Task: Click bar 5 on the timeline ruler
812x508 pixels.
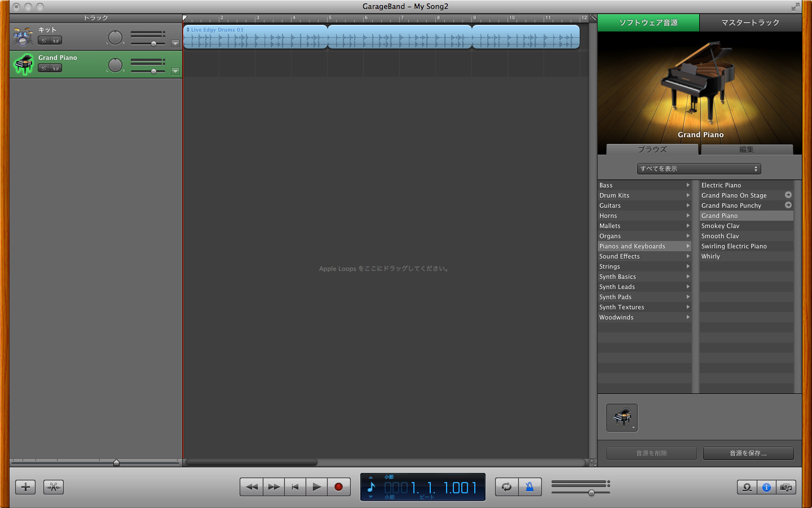Action: point(330,18)
